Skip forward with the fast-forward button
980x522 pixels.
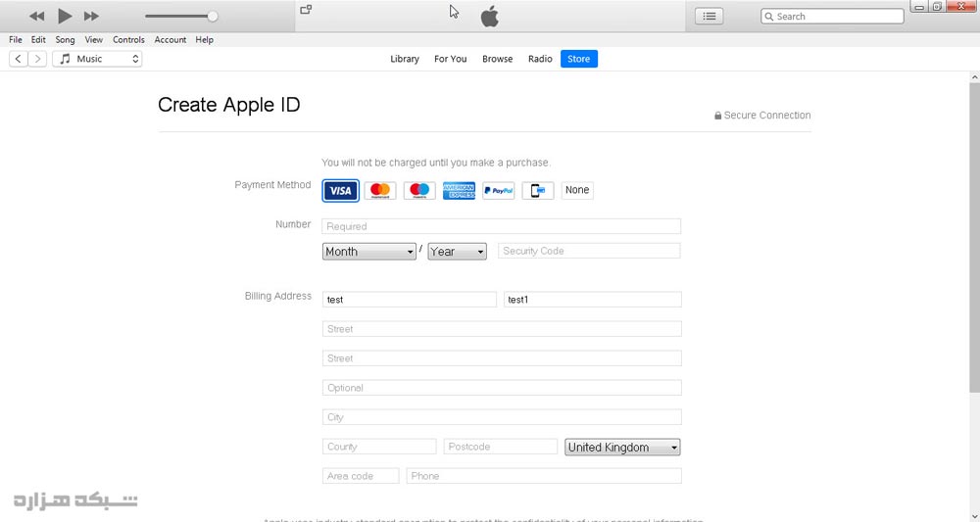point(91,17)
